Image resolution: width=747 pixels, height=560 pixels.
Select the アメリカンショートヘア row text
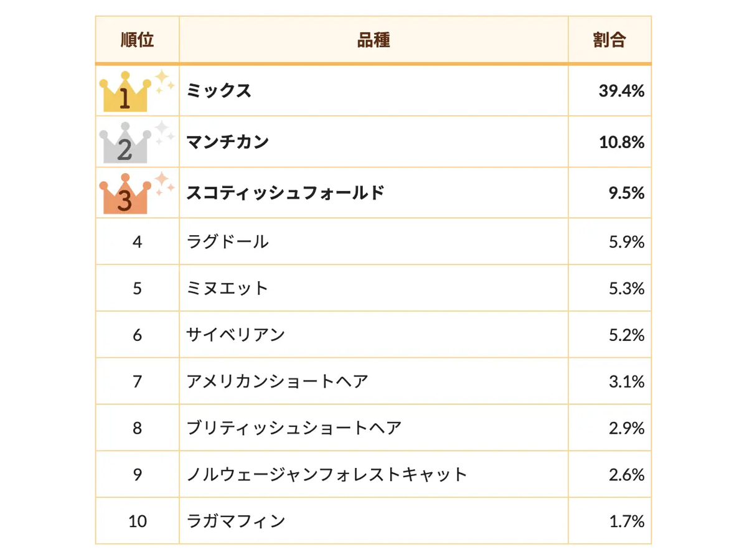pos(278,381)
